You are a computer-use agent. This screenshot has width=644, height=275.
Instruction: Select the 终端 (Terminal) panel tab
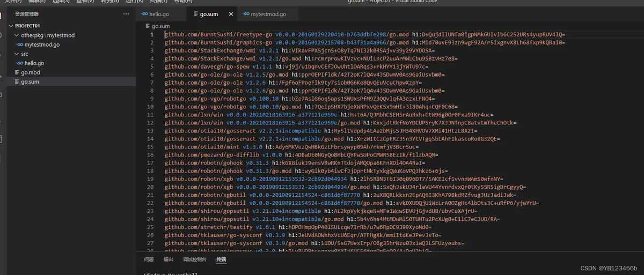pyautogui.click(x=221, y=259)
